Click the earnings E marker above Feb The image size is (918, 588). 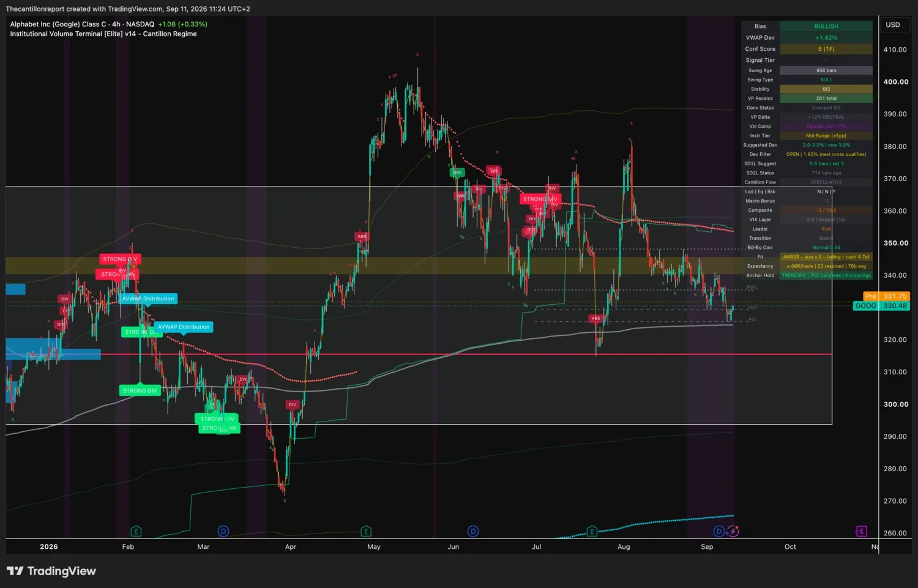click(x=136, y=531)
